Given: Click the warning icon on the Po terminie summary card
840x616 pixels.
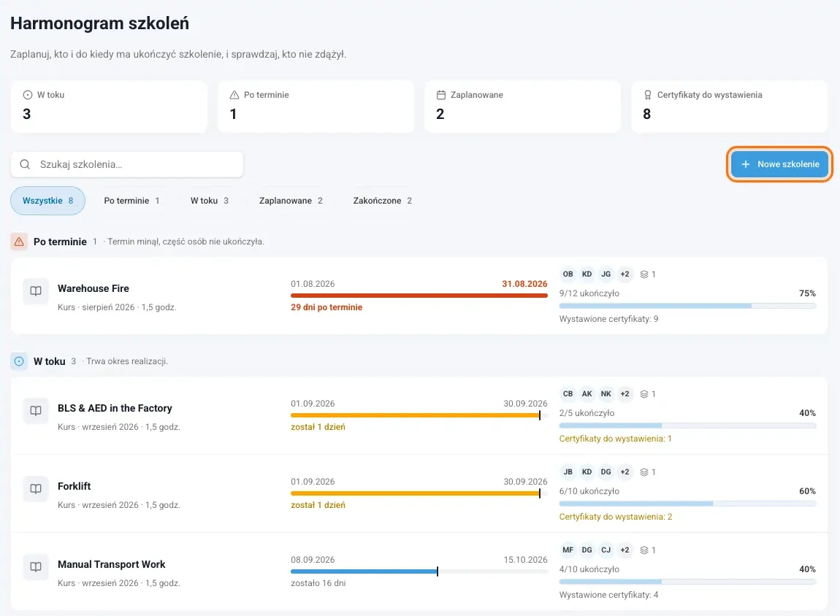Looking at the screenshot, I should click(234, 95).
